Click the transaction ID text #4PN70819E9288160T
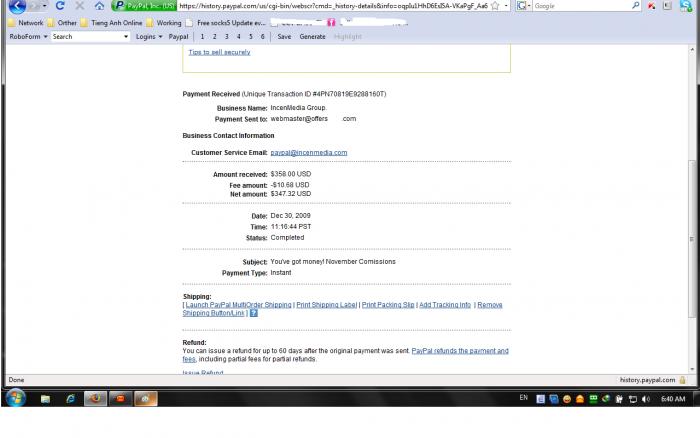 pyautogui.click(x=348, y=94)
